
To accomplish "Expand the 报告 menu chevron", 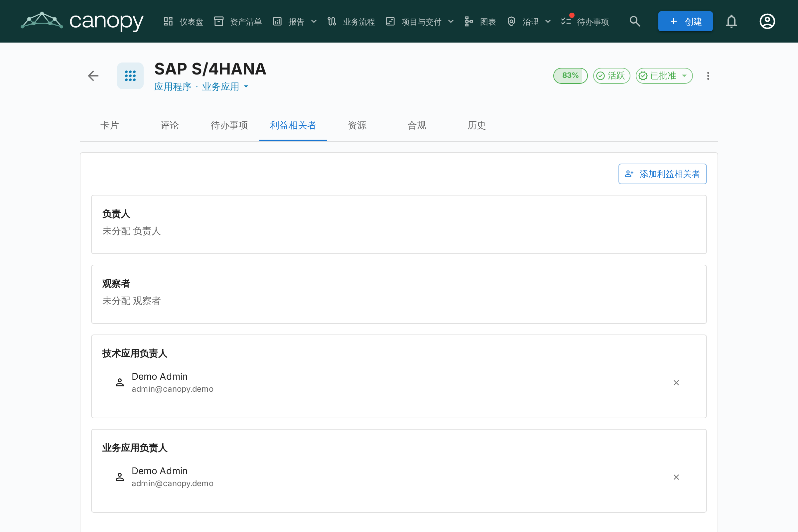I will (314, 22).
